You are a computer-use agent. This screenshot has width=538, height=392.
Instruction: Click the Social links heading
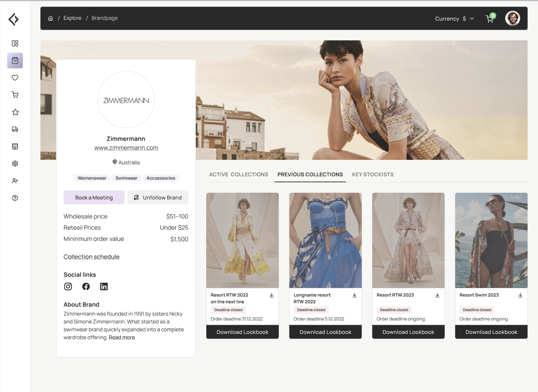pos(79,274)
